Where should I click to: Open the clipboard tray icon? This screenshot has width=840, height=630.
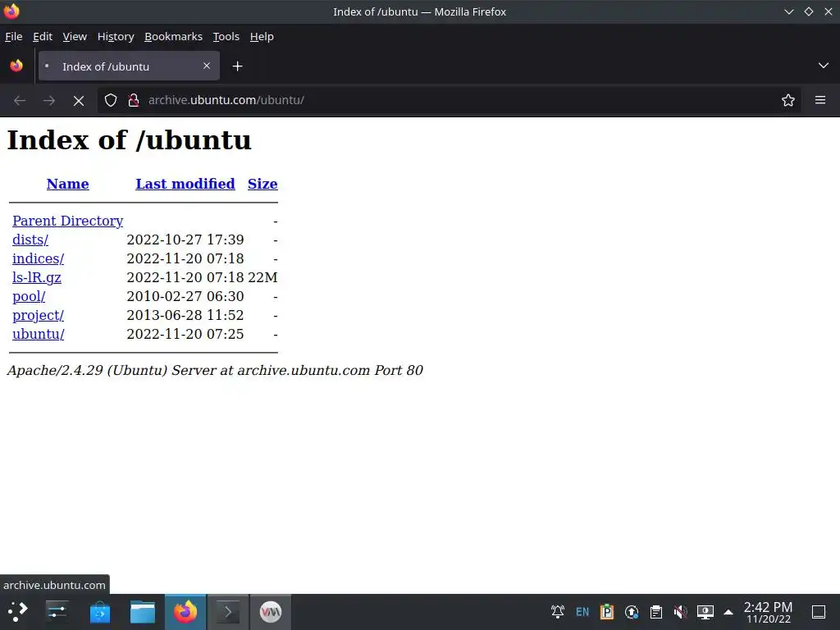656,612
